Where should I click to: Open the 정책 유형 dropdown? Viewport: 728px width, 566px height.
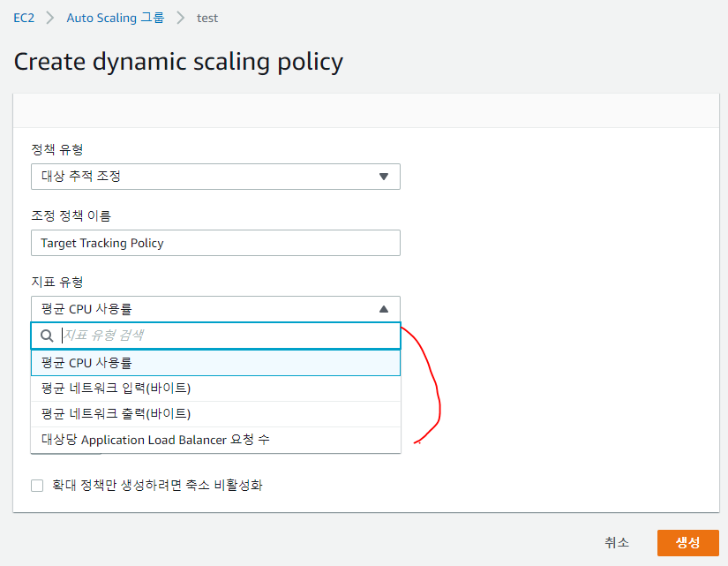(x=215, y=177)
